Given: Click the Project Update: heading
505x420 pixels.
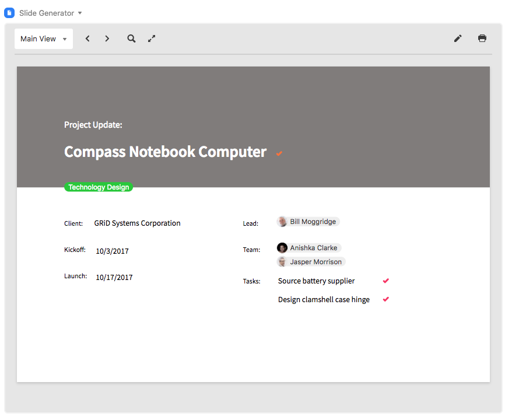Looking at the screenshot, I should [93, 125].
